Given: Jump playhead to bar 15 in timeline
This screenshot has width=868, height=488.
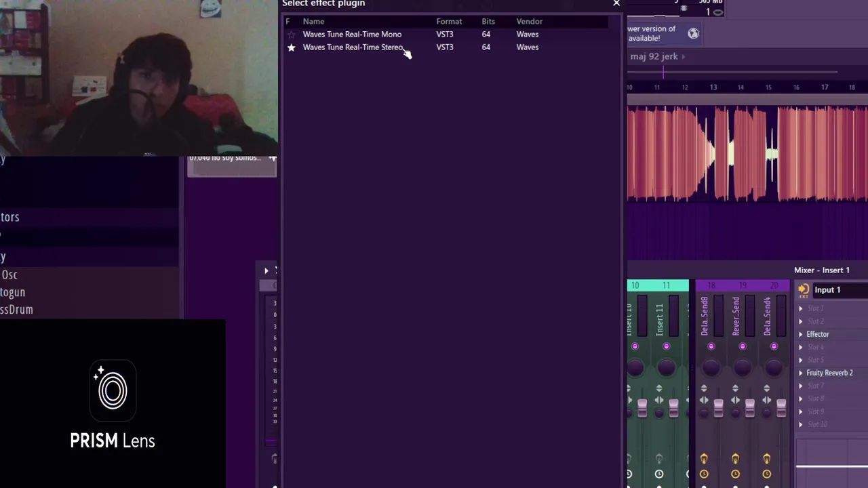Looking at the screenshot, I should click(768, 87).
